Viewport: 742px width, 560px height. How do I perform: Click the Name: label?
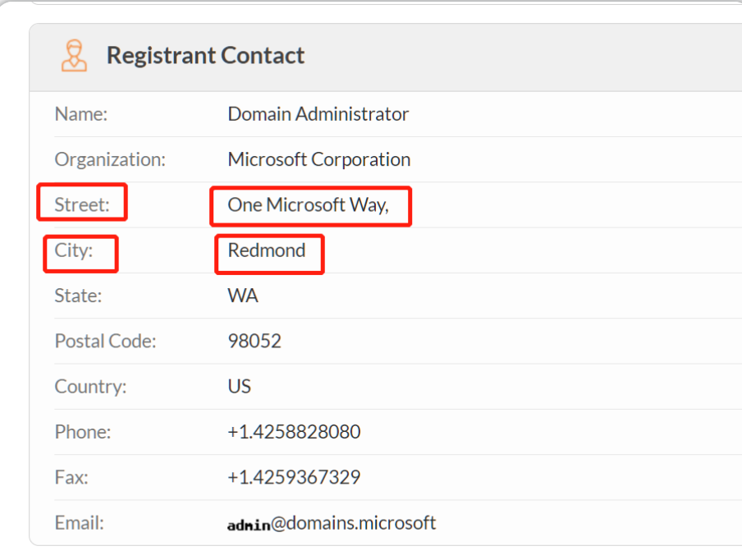pos(81,114)
